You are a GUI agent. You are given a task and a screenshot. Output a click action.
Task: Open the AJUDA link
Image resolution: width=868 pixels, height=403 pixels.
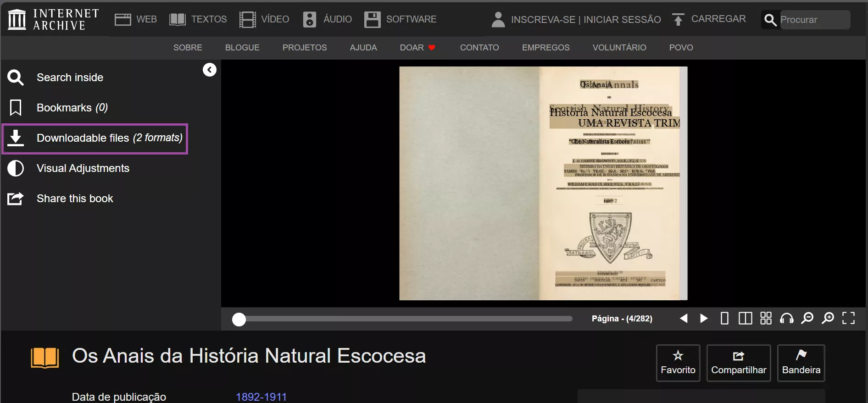363,48
